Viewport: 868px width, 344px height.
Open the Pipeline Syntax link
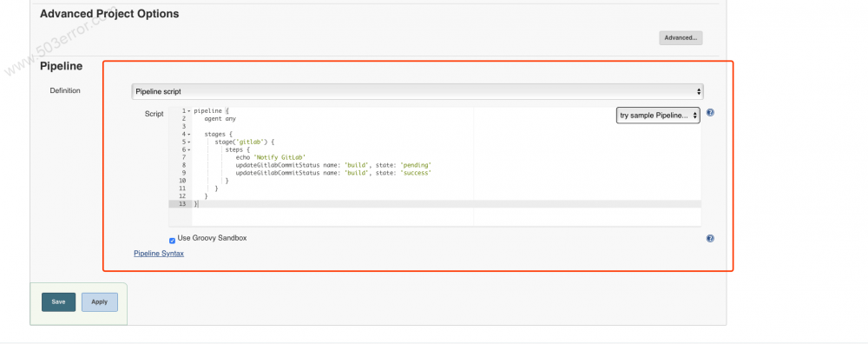tap(159, 253)
